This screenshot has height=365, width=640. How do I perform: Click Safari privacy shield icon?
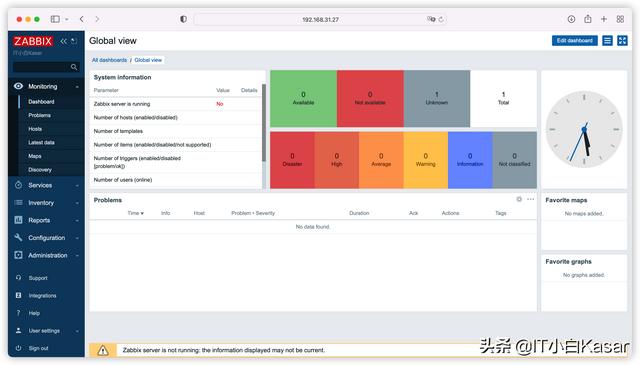tap(183, 19)
